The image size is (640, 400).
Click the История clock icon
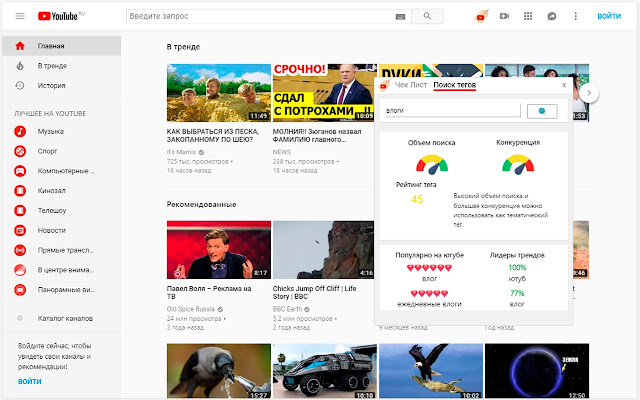(20, 85)
